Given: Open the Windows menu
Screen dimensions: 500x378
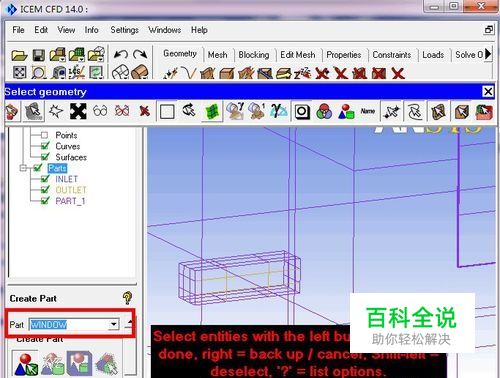Looking at the screenshot, I should 165,30.
